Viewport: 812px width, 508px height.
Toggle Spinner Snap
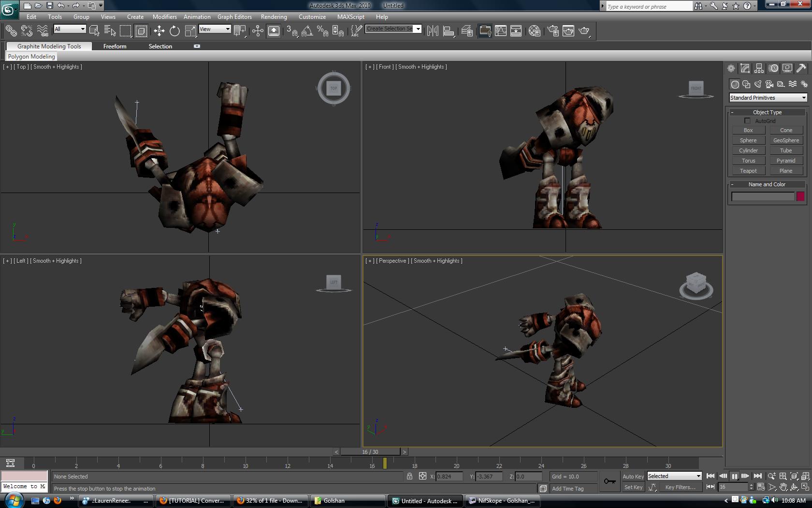coord(338,31)
